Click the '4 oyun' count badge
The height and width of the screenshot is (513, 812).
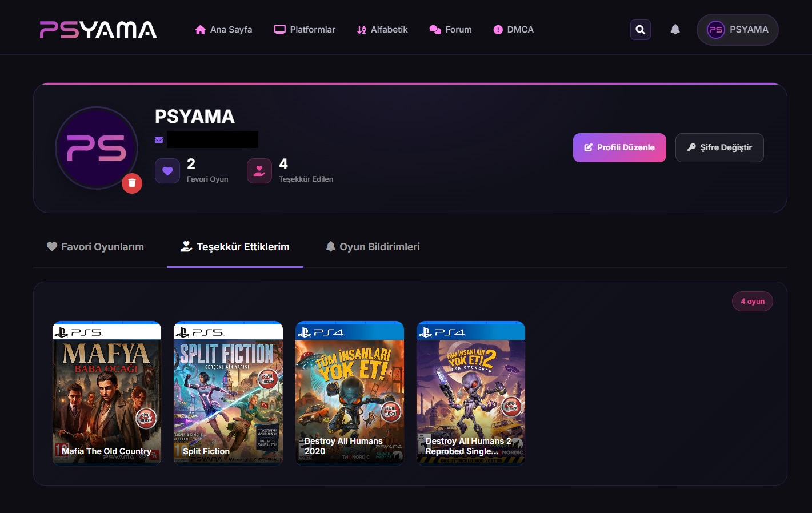tap(753, 302)
